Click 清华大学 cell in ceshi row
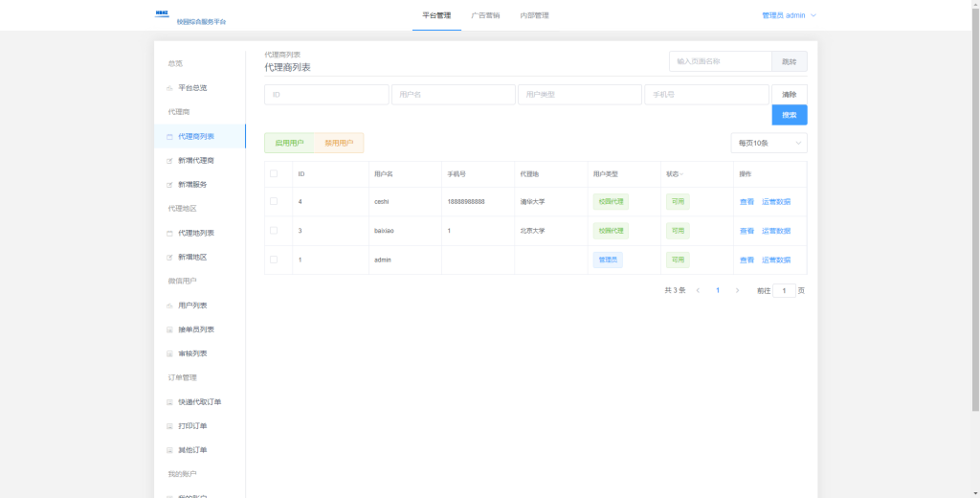 532,201
